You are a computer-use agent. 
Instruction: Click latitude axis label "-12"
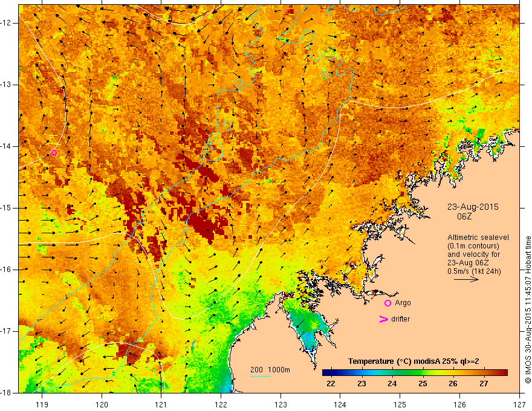(6, 23)
